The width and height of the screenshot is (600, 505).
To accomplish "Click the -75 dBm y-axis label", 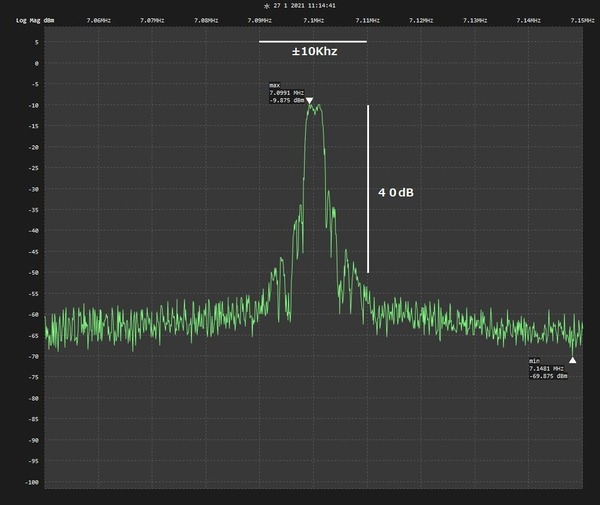I will (x=34, y=377).
